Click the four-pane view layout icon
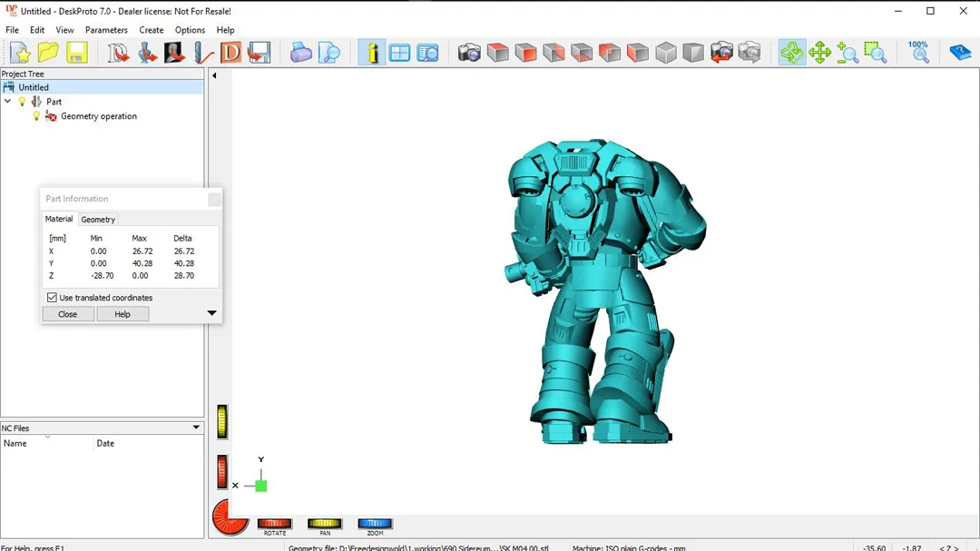The image size is (980, 551). (x=399, y=53)
